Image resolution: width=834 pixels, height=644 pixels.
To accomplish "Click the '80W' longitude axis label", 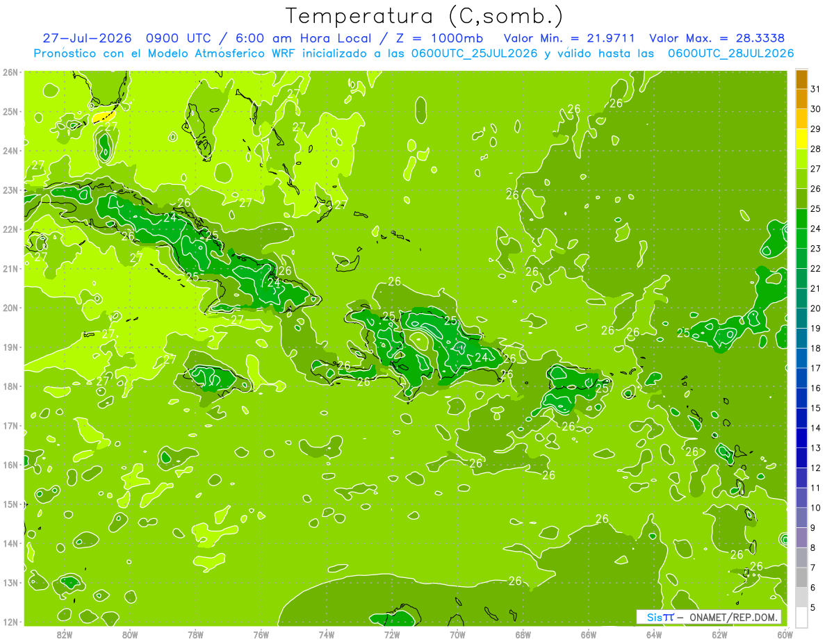I will [x=129, y=634].
